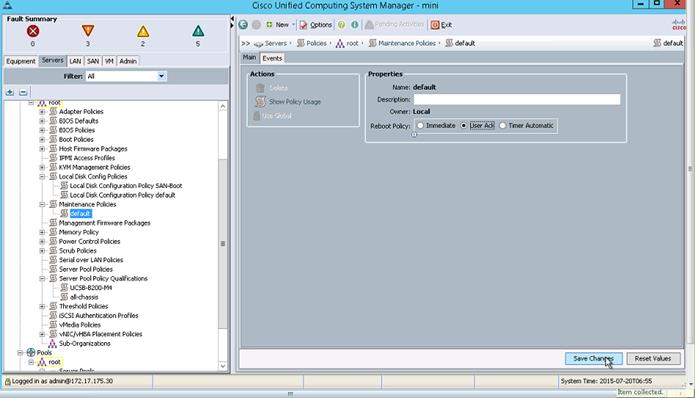The width and height of the screenshot is (695, 398).
Task: Open the Help question mark icon
Action: (341, 25)
